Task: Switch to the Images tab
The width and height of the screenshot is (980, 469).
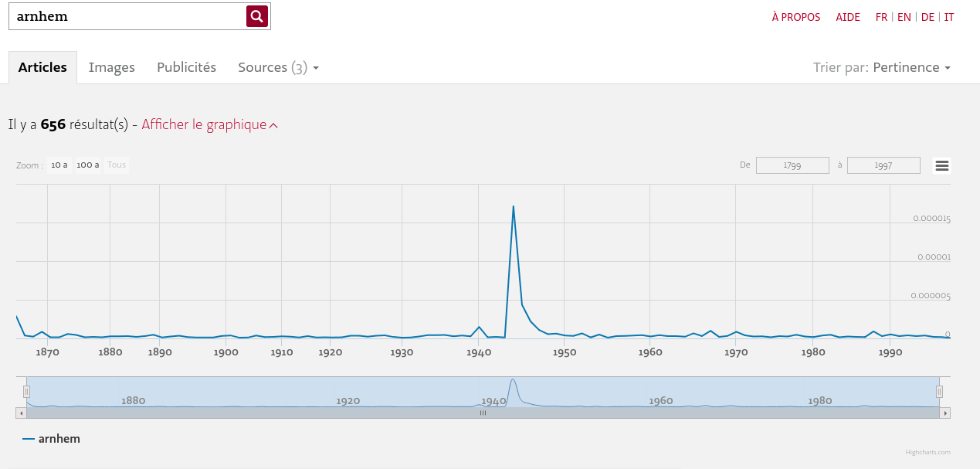Action: coord(112,67)
